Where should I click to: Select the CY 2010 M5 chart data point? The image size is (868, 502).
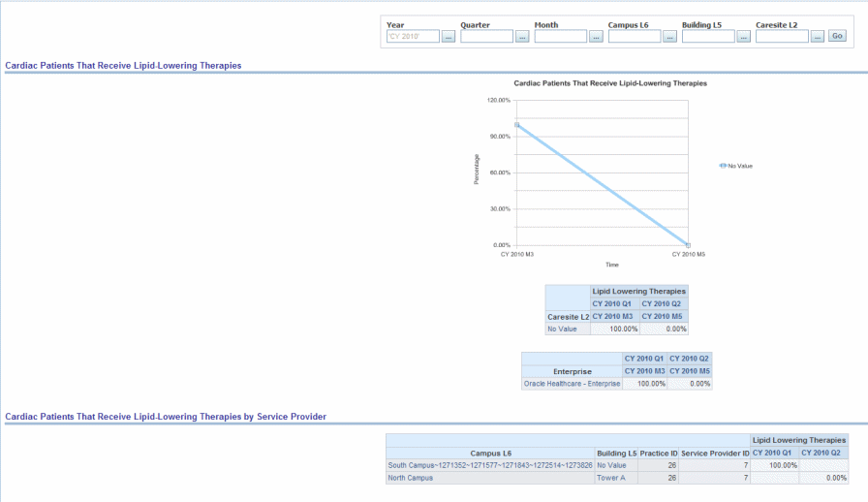click(688, 245)
